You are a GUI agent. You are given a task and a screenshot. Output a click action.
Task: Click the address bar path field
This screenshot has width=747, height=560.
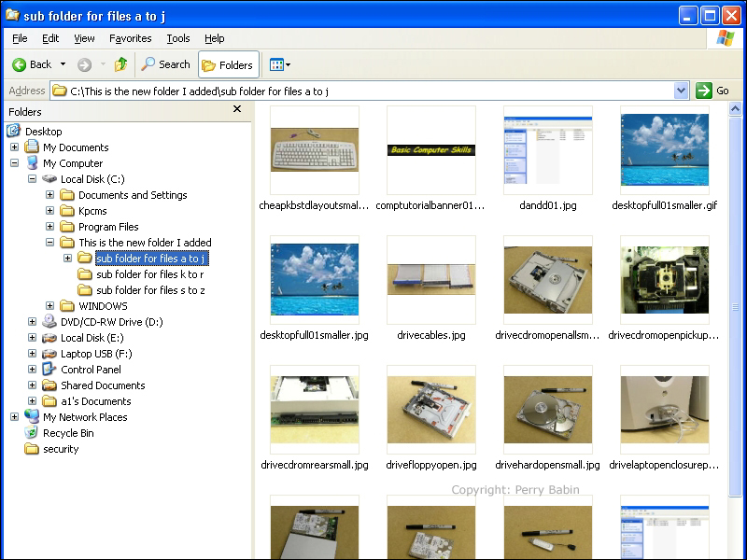pyautogui.click(x=362, y=91)
